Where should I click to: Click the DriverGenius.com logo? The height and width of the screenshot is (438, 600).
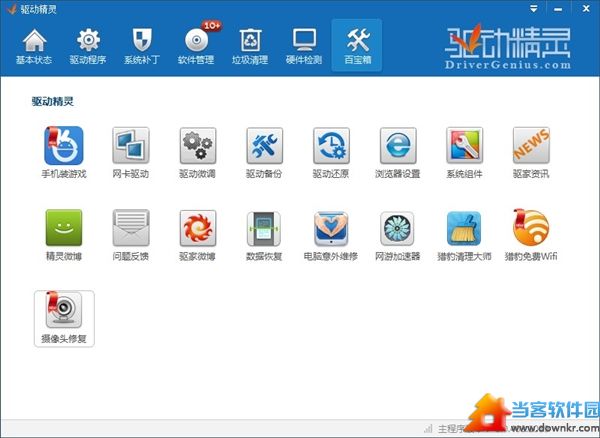tap(507, 47)
